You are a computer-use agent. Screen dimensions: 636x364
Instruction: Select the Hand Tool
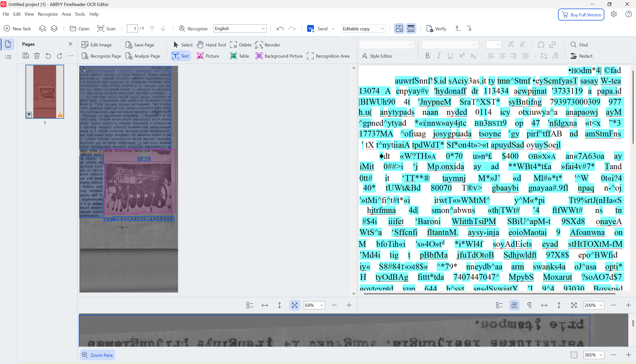211,45
